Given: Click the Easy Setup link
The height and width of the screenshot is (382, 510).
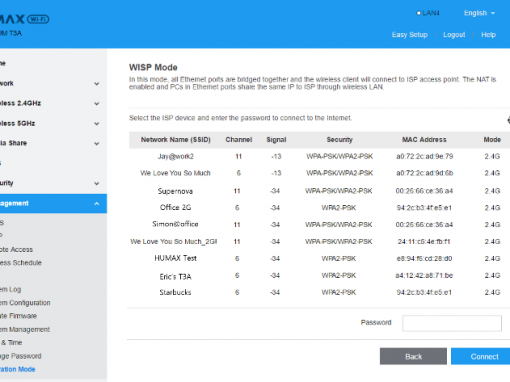Looking at the screenshot, I should [x=409, y=35].
